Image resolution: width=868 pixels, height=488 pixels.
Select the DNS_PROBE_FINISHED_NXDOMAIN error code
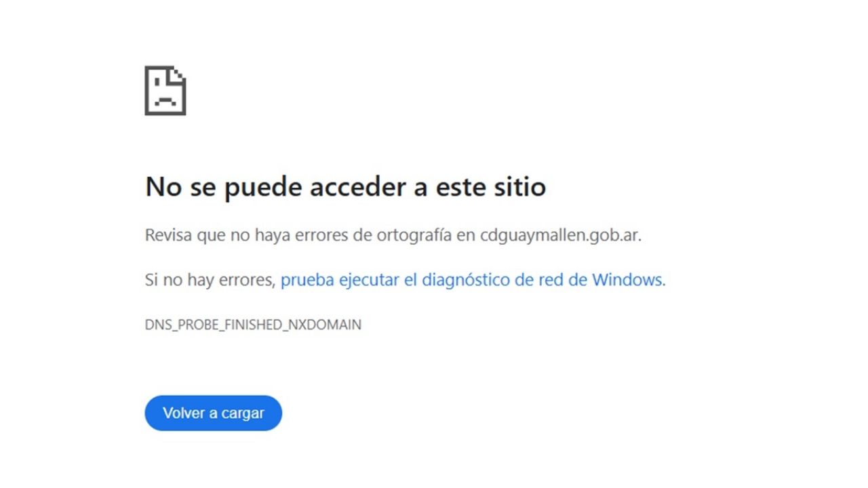tap(253, 325)
